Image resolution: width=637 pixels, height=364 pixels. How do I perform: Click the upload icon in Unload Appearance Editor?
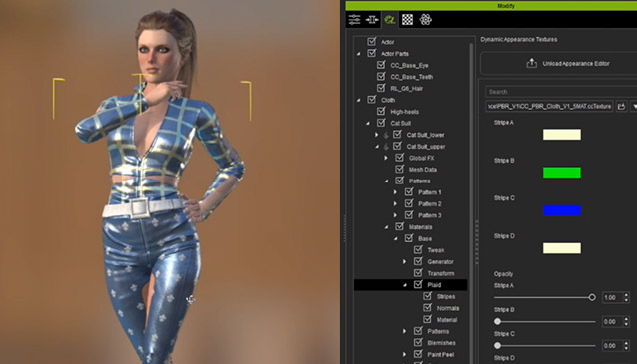coord(532,63)
